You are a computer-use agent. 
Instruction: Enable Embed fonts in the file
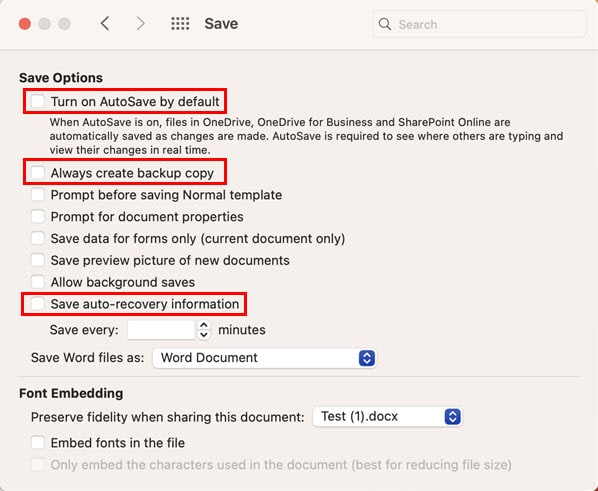click(x=38, y=443)
